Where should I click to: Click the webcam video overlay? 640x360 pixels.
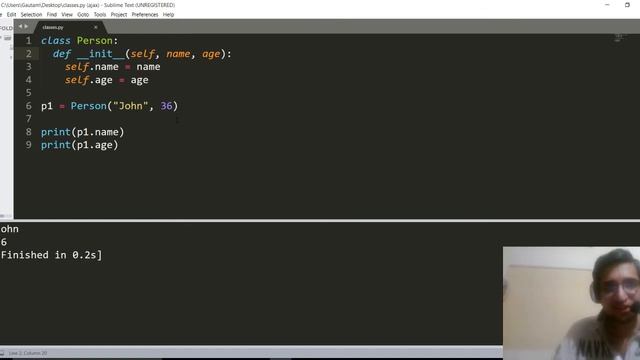[x=571, y=303]
